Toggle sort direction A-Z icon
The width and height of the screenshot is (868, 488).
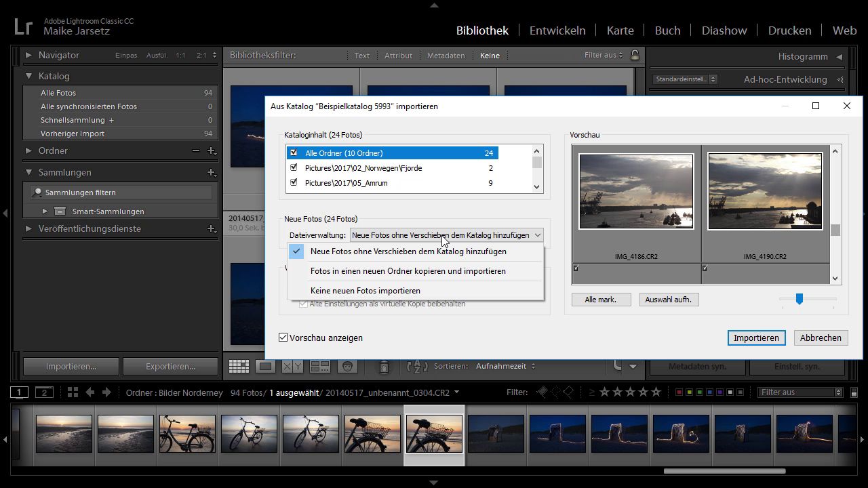click(417, 367)
